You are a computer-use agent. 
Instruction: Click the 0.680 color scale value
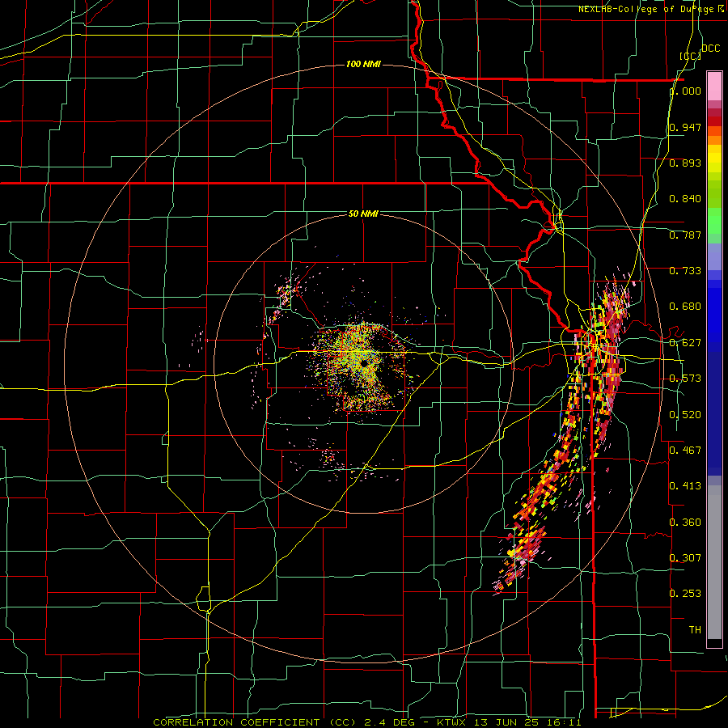[x=685, y=307]
